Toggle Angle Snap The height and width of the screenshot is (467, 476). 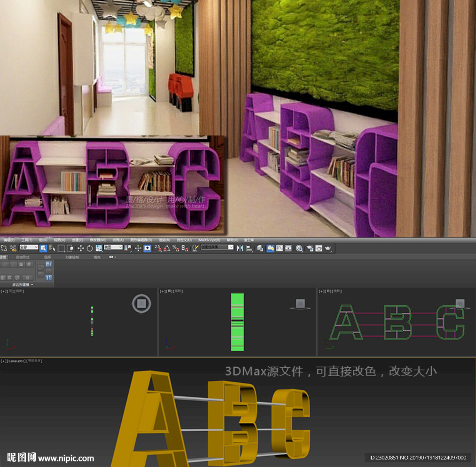click(167, 248)
